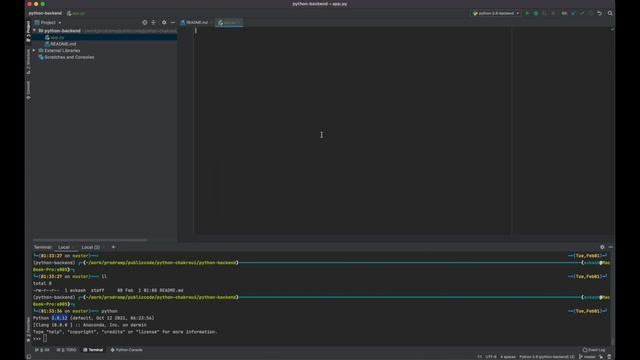The width and height of the screenshot is (640, 360).
Task: Open Search Everywhere magnifier icon
Action: [610, 13]
